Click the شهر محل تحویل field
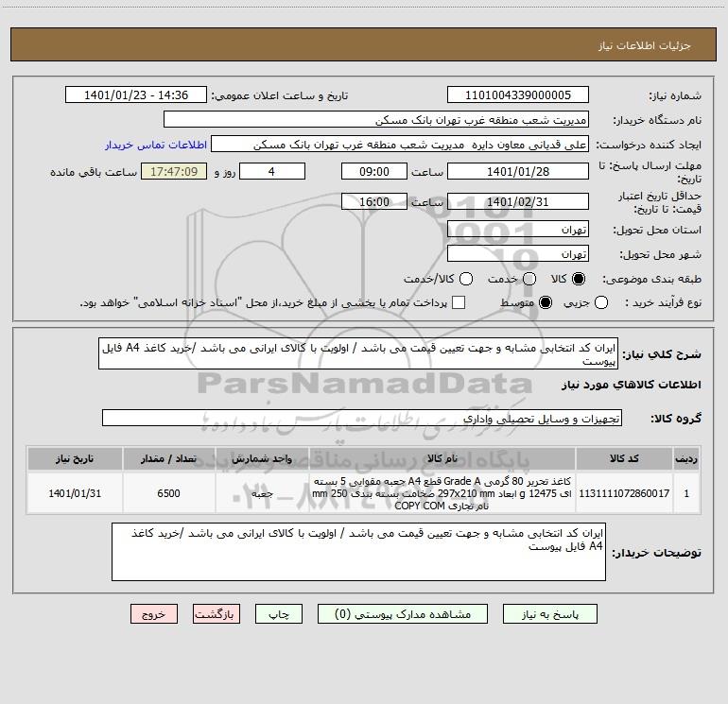 tap(518, 254)
